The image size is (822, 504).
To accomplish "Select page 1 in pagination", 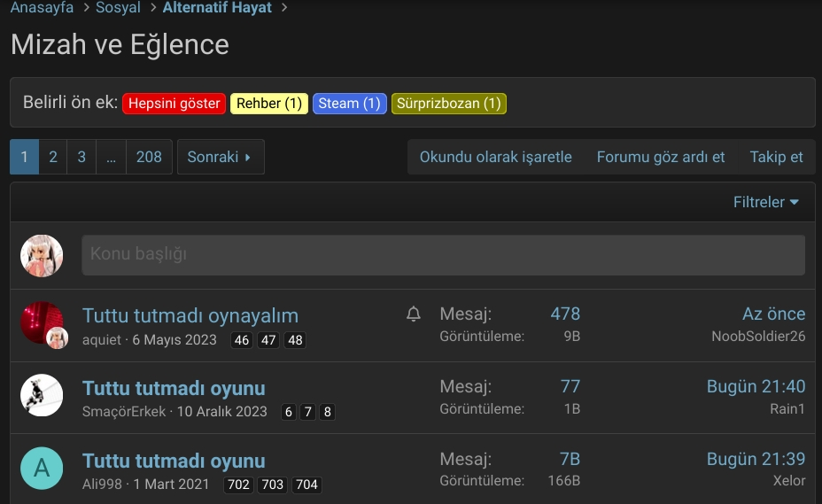I will pos(24,157).
